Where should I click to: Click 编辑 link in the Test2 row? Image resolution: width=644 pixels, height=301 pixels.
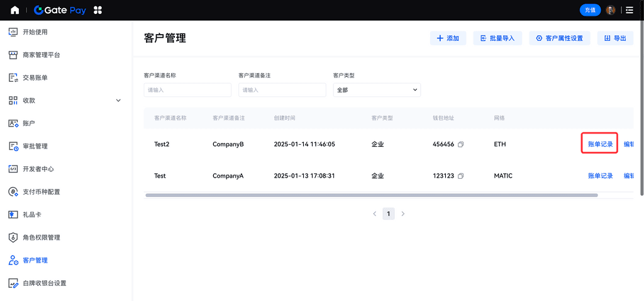(x=628, y=144)
